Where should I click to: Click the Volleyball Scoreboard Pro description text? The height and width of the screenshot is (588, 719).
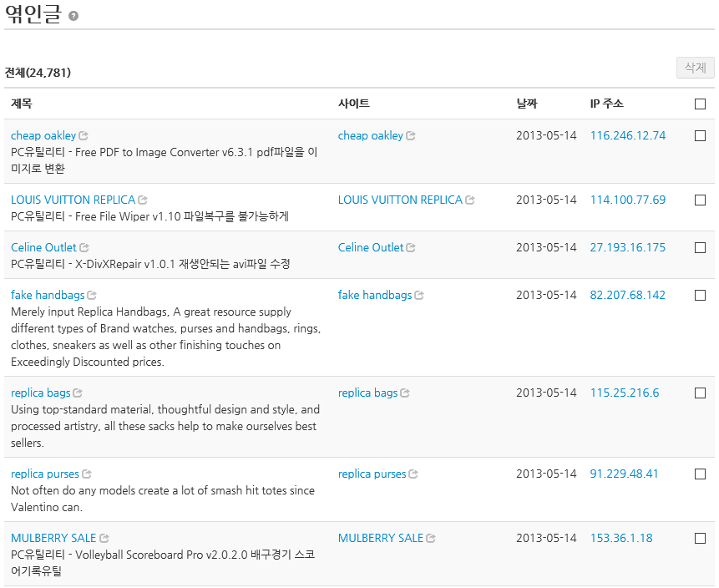163,563
